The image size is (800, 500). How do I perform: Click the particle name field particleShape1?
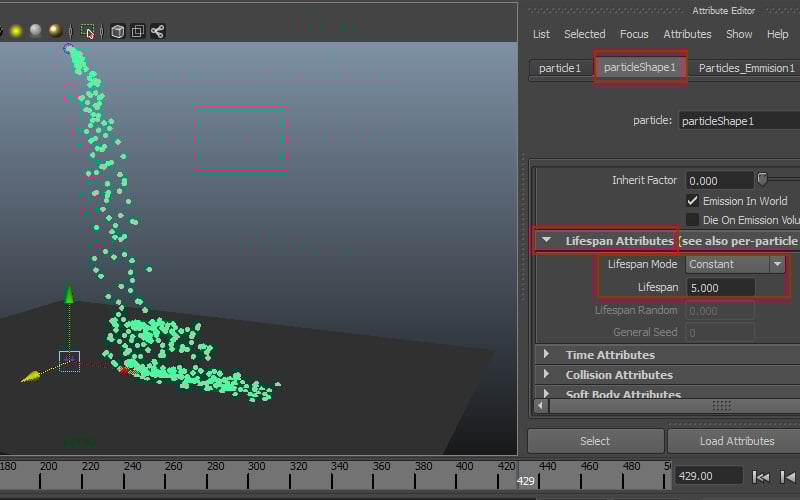pos(739,121)
